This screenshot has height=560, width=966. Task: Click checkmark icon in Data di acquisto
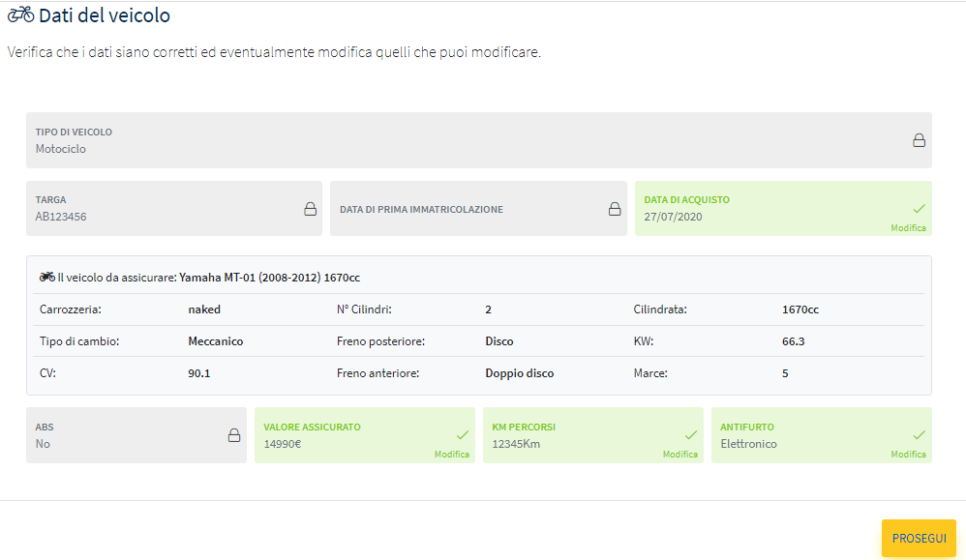pyautogui.click(x=919, y=209)
